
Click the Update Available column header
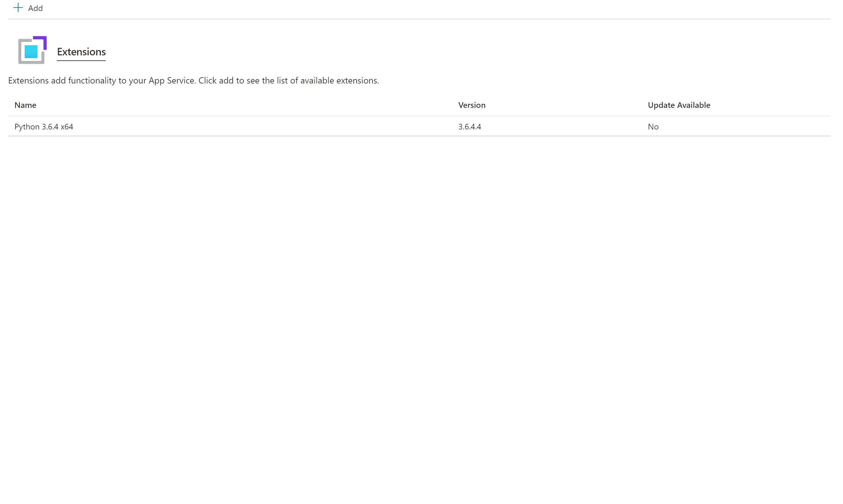pyautogui.click(x=678, y=105)
